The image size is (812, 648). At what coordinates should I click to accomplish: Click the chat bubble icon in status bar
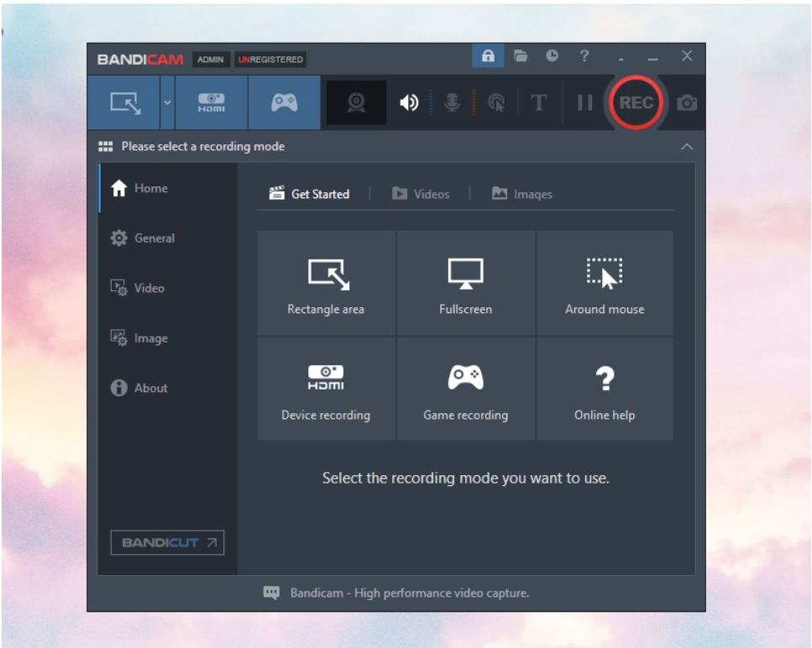pos(271,593)
